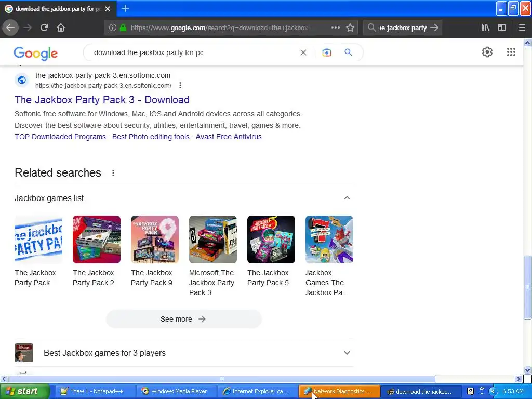Select 'Microsoft The Jackbox Party Pack 3' thumbnail
The height and width of the screenshot is (399, 532).
tap(212, 239)
